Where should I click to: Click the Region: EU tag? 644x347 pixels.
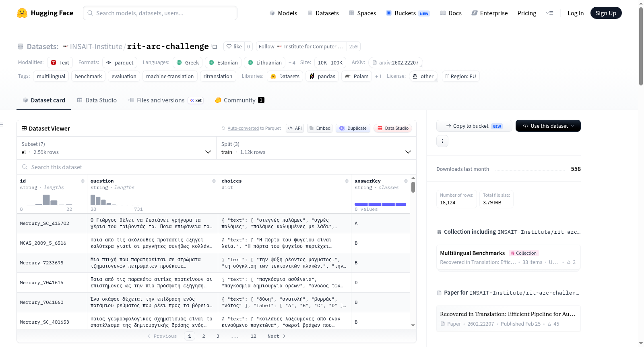click(461, 77)
